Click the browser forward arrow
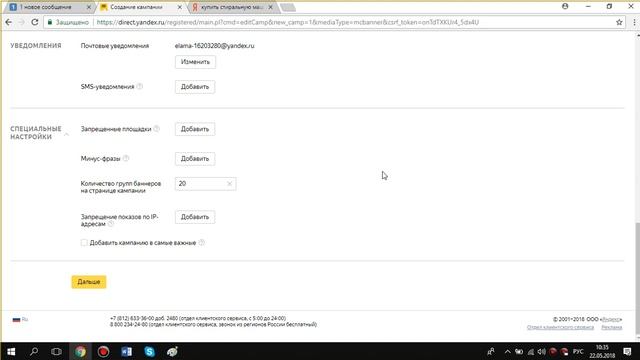This screenshot has height=360, width=640. click(21, 22)
